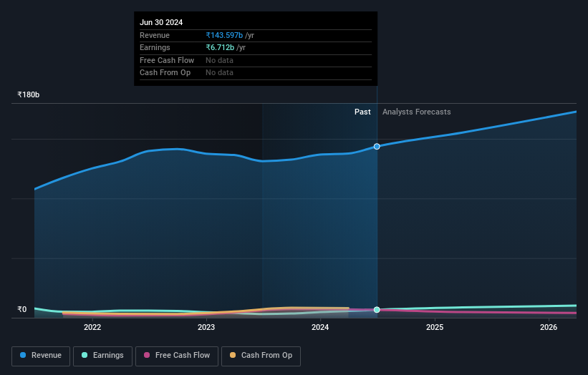588x375 pixels.
Task: Click the pink Free Cash Flow legend dot
Action: pos(147,355)
